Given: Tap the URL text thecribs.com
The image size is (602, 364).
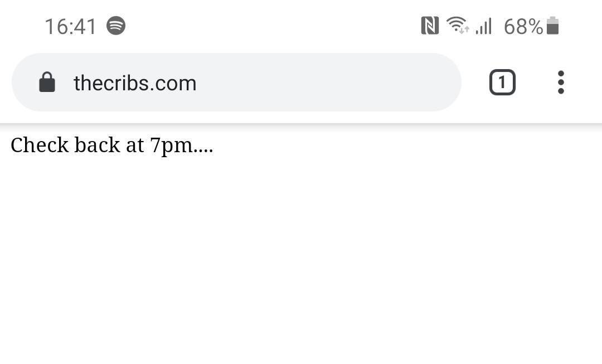Looking at the screenshot, I should (135, 82).
